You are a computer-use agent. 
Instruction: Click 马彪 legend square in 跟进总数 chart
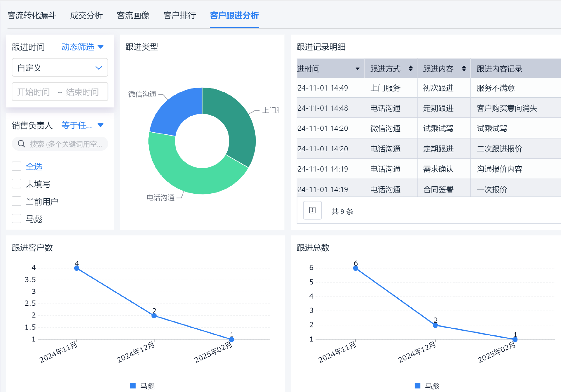coord(418,386)
